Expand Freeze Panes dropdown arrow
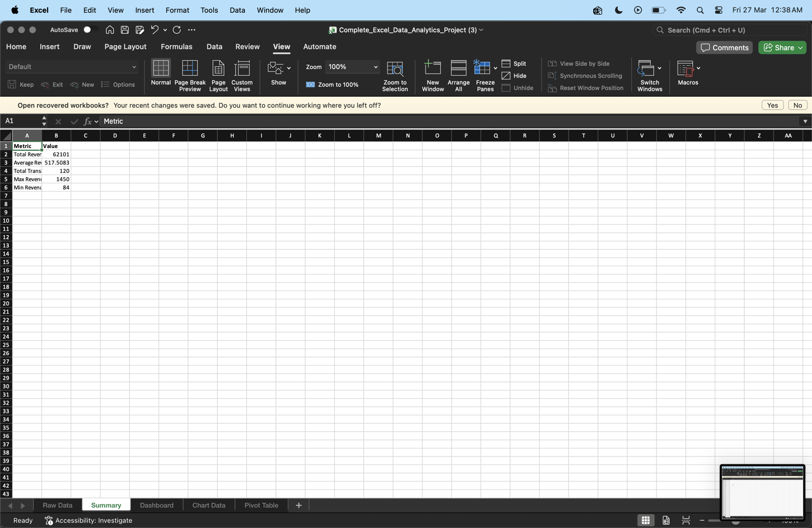 [495, 68]
